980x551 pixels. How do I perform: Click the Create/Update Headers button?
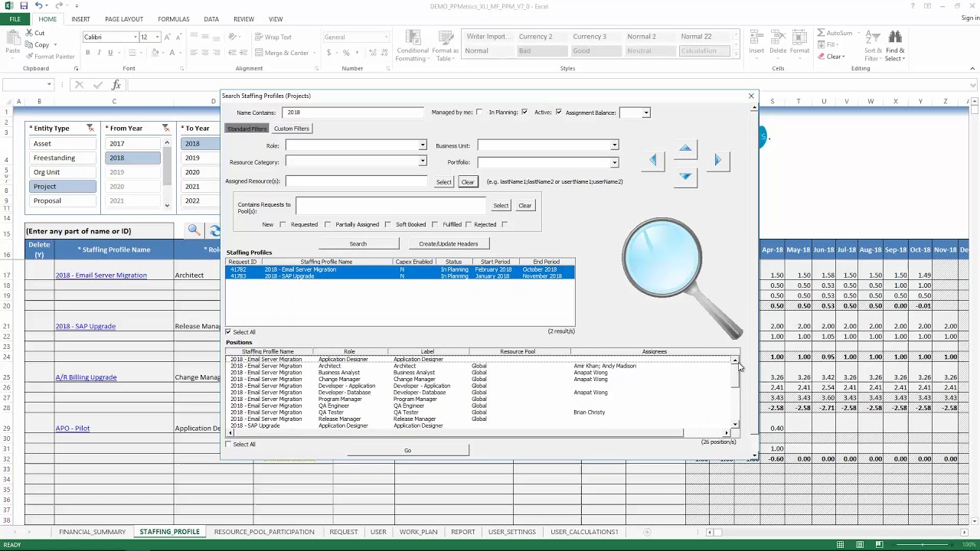pyautogui.click(x=449, y=243)
